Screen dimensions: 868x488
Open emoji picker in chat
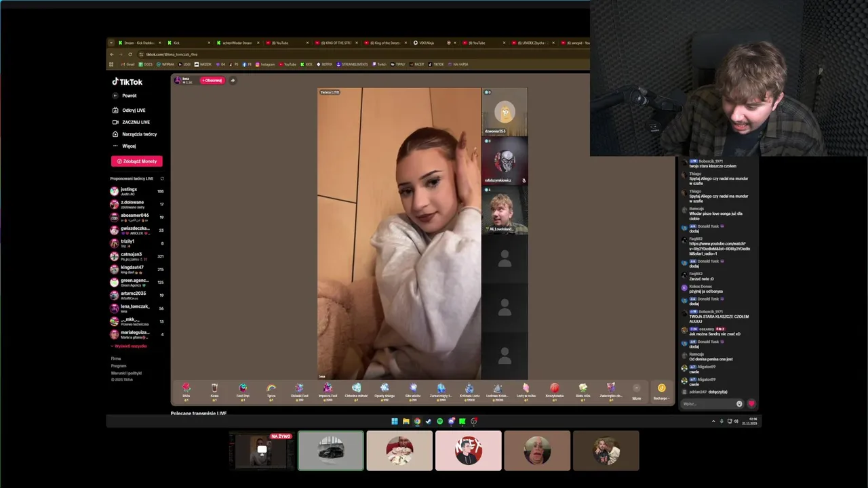click(739, 404)
